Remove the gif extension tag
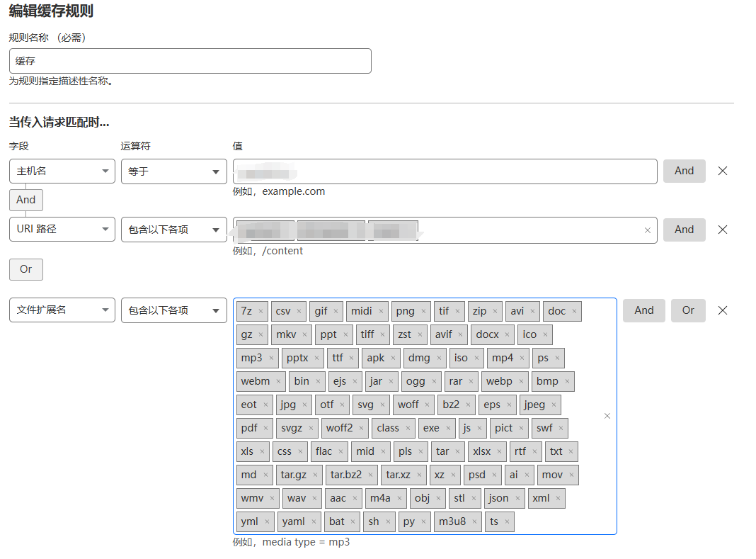756x559 pixels. (336, 311)
